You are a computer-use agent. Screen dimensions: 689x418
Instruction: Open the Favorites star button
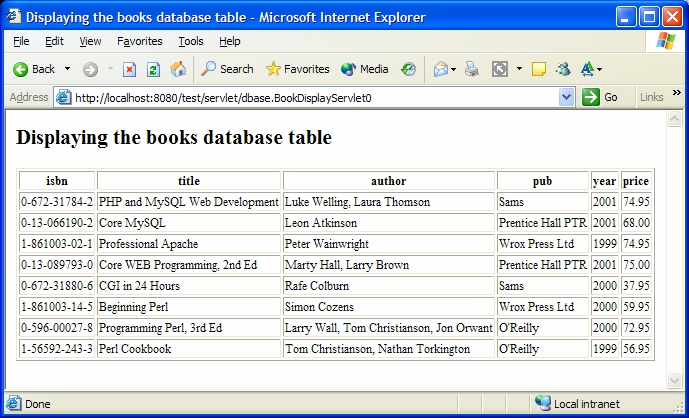pos(297,69)
